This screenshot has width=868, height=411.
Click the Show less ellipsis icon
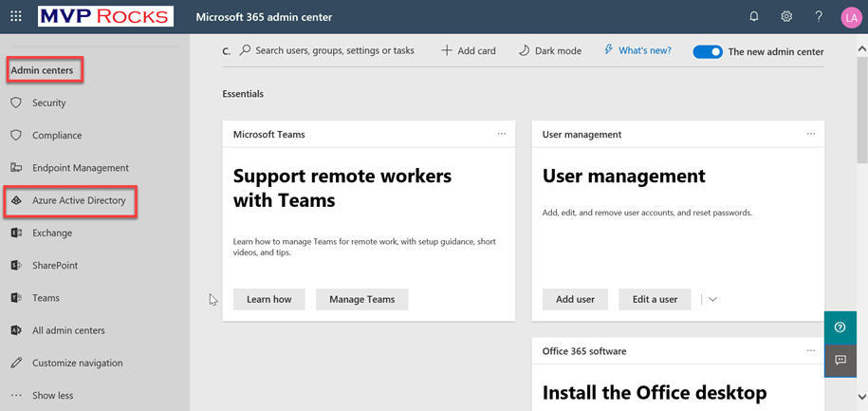point(16,395)
